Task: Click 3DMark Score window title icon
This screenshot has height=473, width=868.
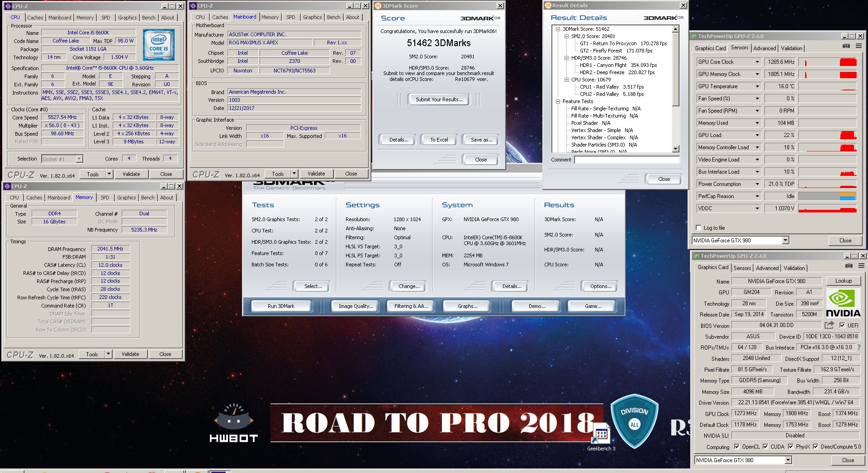Action: (378, 6)
